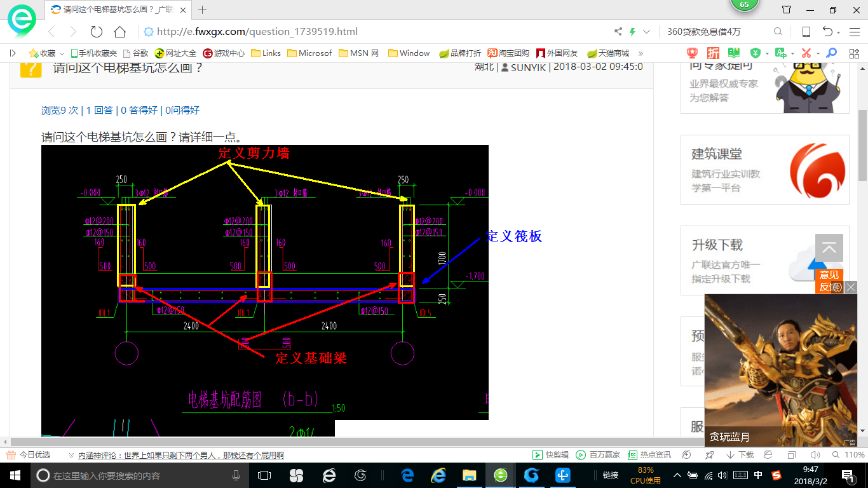Go to the browser home page

click(119, 32)
